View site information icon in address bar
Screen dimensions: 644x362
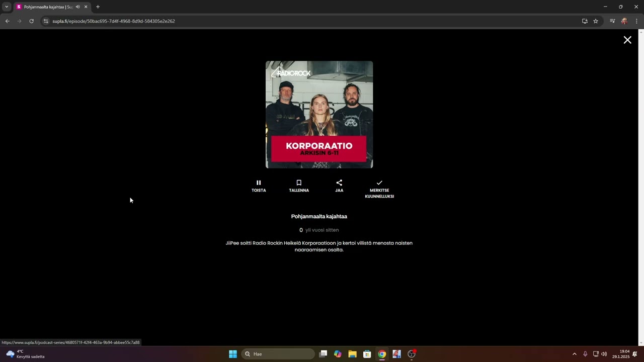pyautogui.click(x=46, y=21)
